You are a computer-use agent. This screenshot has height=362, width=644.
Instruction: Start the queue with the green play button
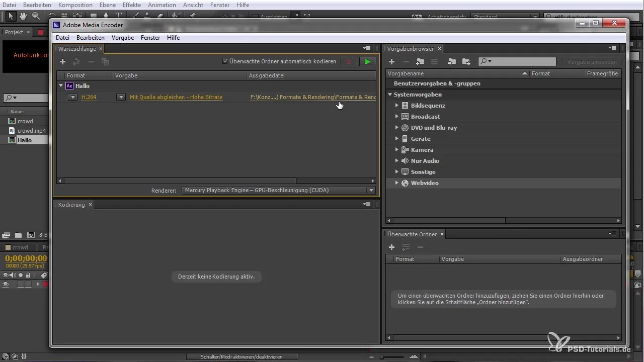pos(368,62)
